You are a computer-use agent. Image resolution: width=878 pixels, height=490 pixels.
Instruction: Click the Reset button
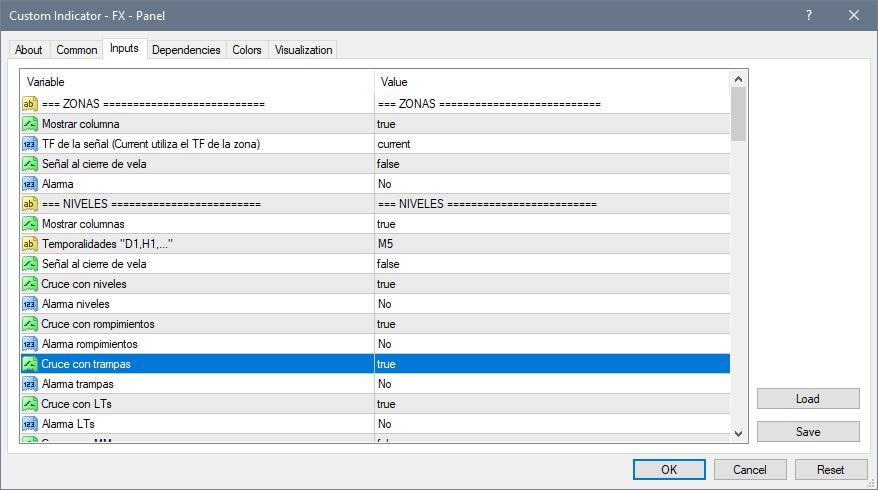coord(830,470)
